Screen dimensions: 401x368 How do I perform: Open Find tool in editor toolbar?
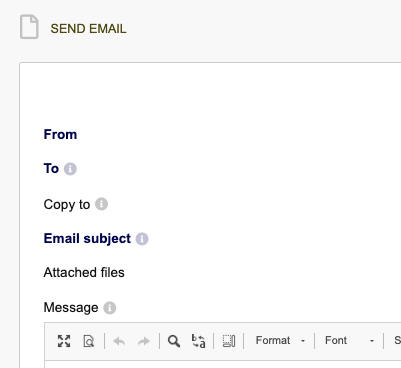tap(174, 341)
